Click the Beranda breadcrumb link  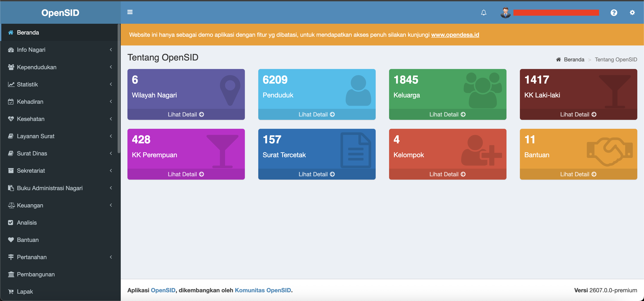pos(570,60)
